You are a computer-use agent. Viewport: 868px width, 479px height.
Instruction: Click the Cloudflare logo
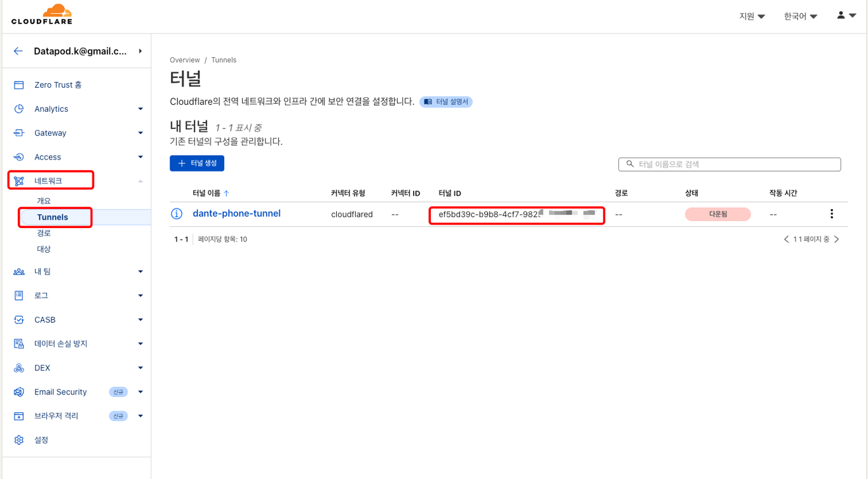click(x=42, y=14)
